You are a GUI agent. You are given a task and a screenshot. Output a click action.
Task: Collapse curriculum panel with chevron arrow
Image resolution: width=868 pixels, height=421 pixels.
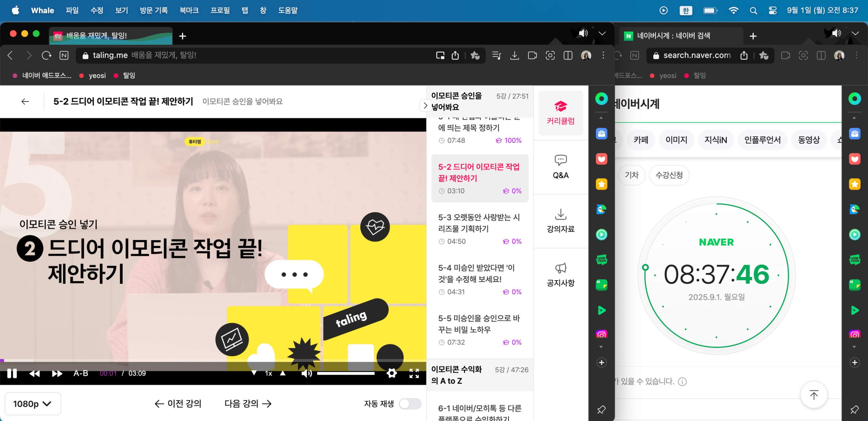coord(425,106)
